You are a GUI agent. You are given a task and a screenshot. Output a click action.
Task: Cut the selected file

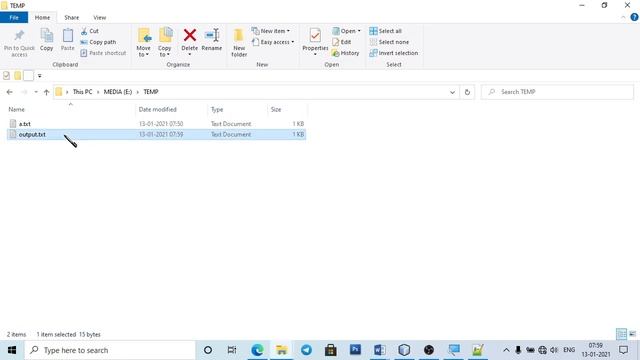click(x=90, y=31)
